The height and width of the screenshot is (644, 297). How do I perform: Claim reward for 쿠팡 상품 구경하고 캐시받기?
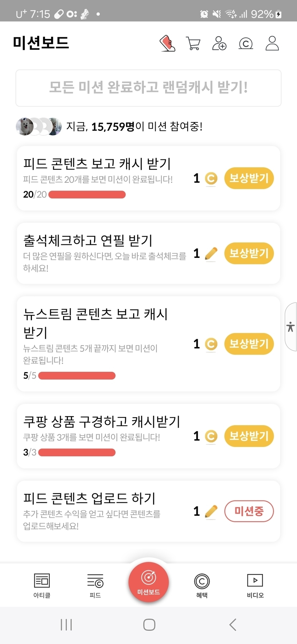click(249, 436)
